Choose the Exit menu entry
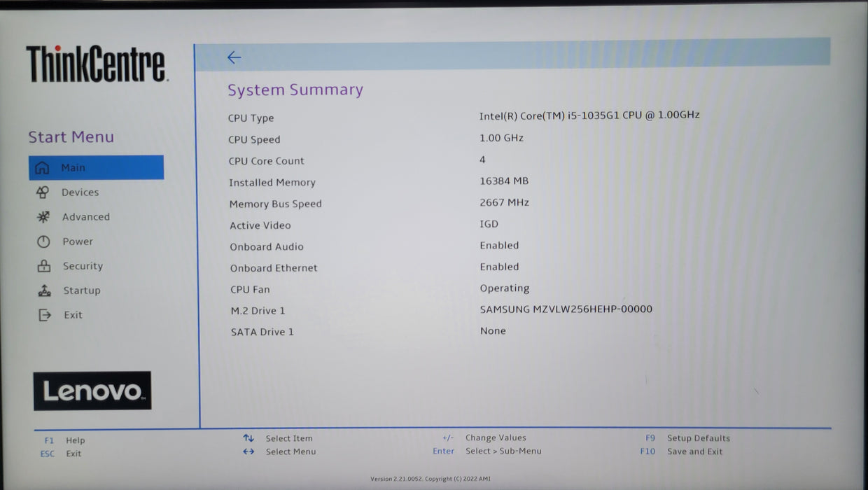868x490 pixels. click(x=73, y=315)
